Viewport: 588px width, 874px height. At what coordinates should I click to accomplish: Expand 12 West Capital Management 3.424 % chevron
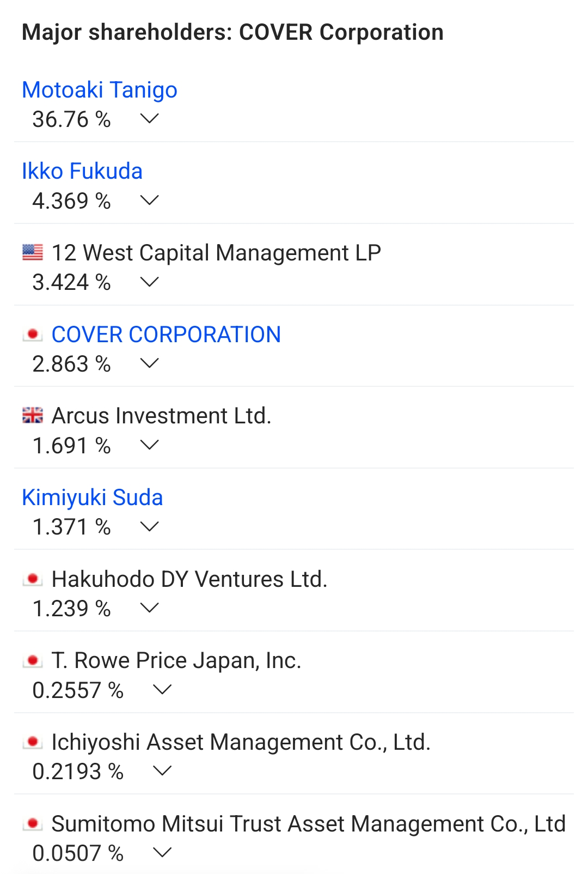tap(149, 282)
